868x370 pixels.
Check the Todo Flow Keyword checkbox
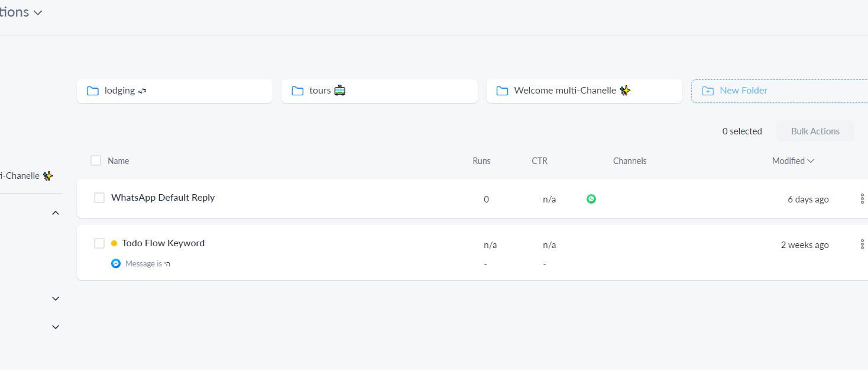coord(99,243)
